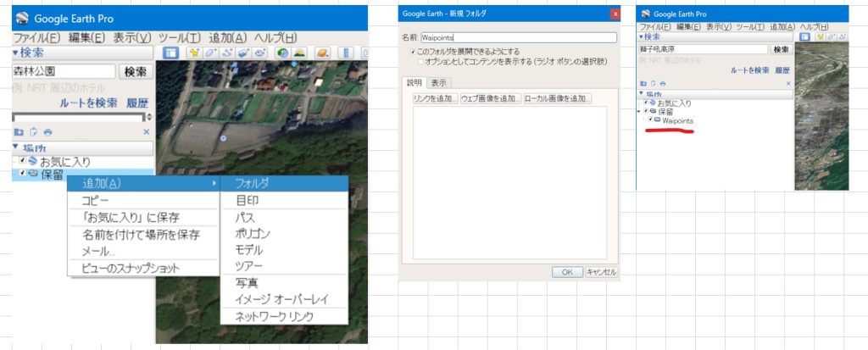Open the historical imagery clock icon

283,53
